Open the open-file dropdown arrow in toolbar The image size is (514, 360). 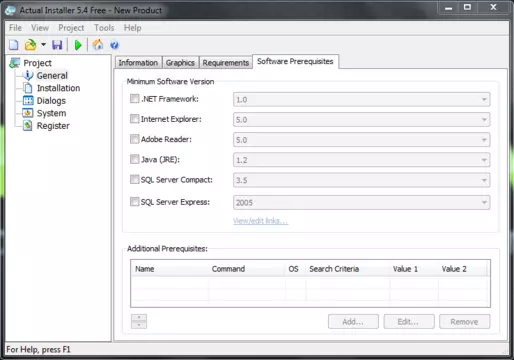click(43, 44)
